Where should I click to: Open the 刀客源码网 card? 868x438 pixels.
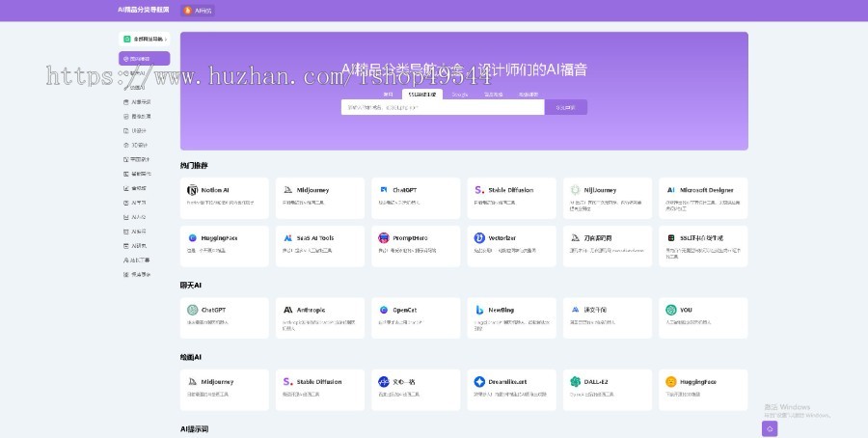pos(608,246)
